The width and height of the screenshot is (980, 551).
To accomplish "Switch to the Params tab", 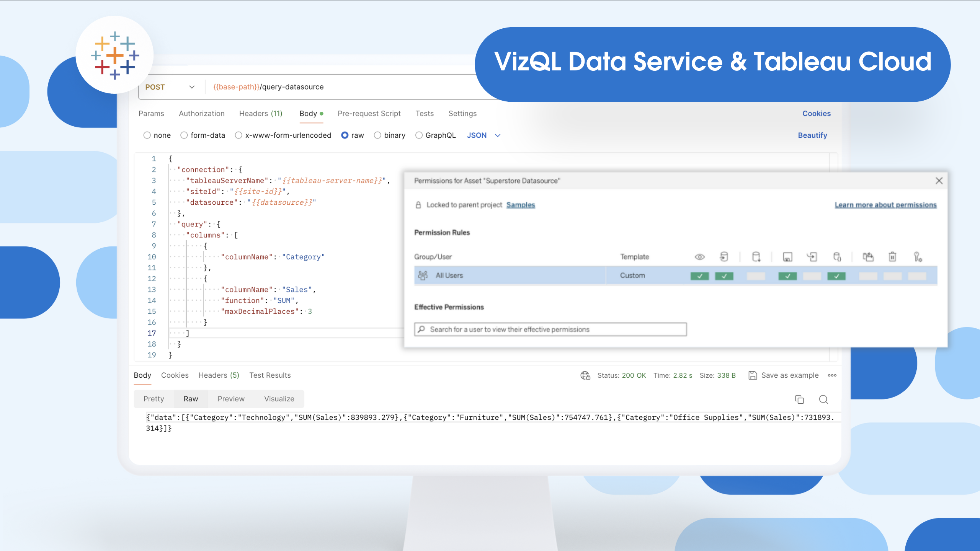I will (x=151, y=114).
